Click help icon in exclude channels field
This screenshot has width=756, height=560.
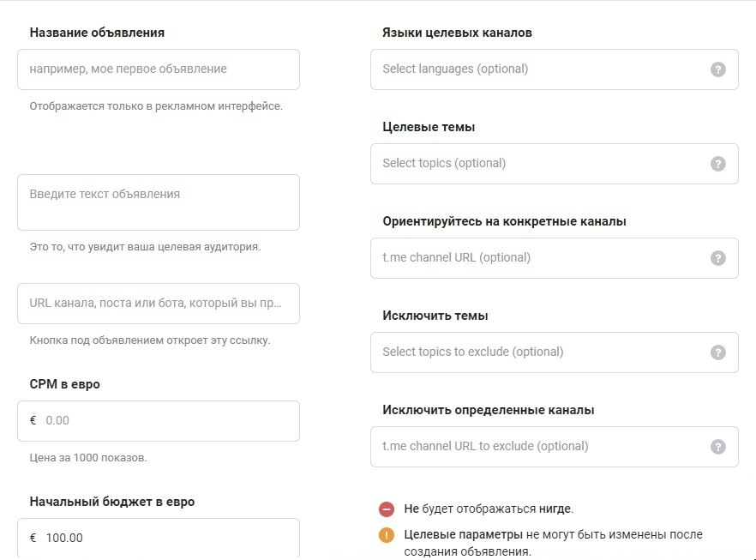718,447
